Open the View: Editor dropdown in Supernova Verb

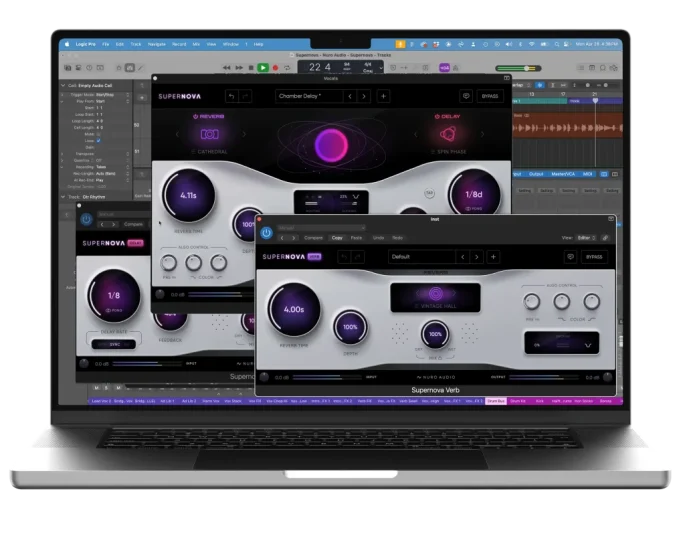(x=586, y=238)
